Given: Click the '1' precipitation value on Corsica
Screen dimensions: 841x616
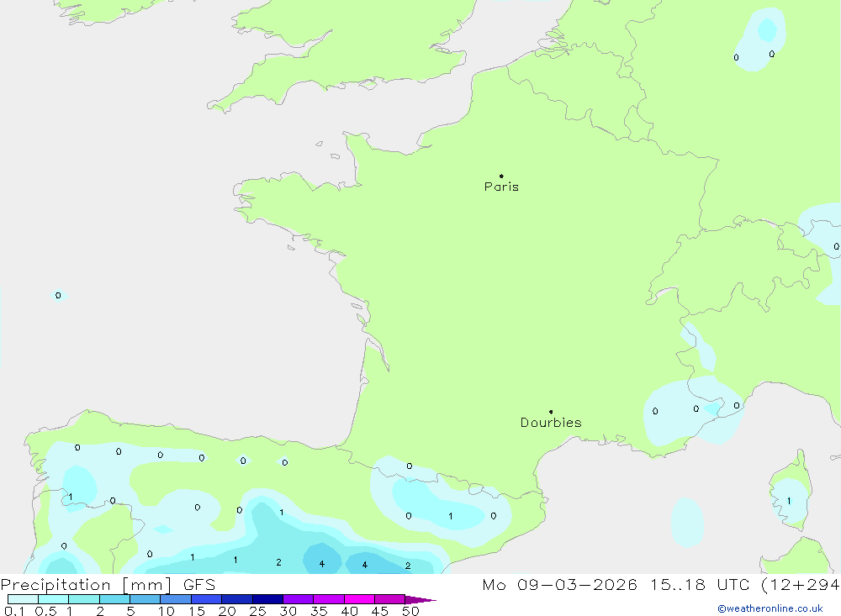Looking at the screenshot, I should 789,501.
